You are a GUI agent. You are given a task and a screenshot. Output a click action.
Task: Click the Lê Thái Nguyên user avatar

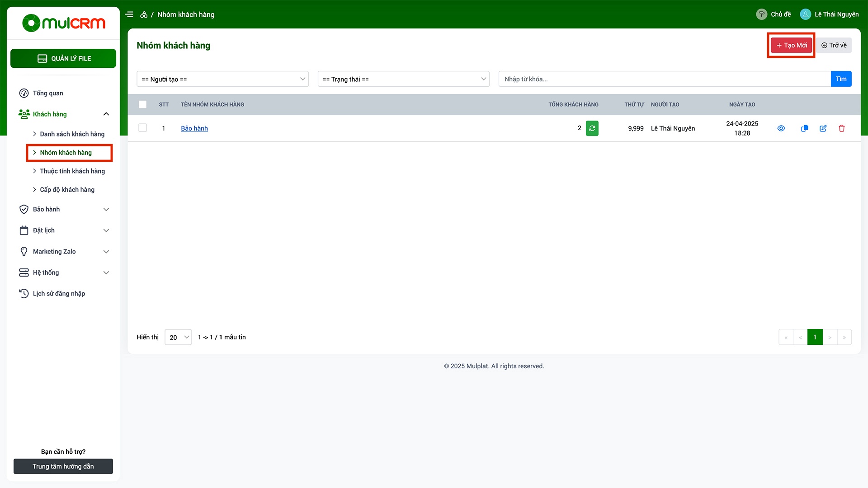tap(805, 14)
